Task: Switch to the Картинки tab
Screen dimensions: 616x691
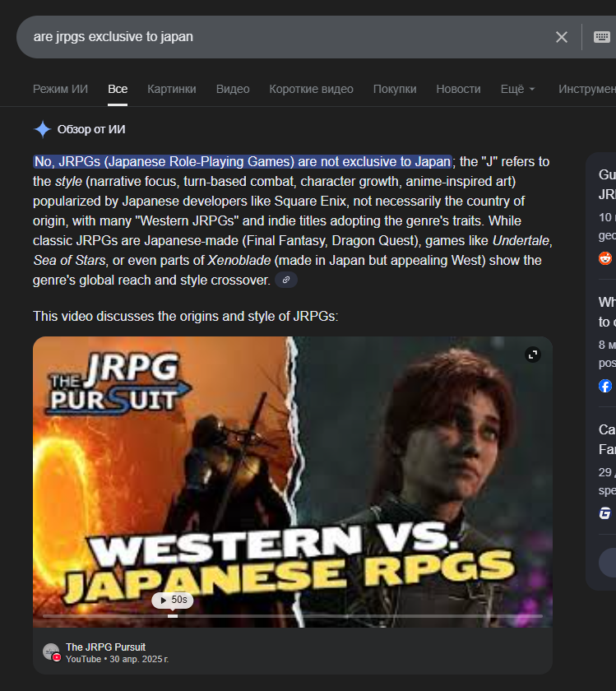Action: coord(171,89)
